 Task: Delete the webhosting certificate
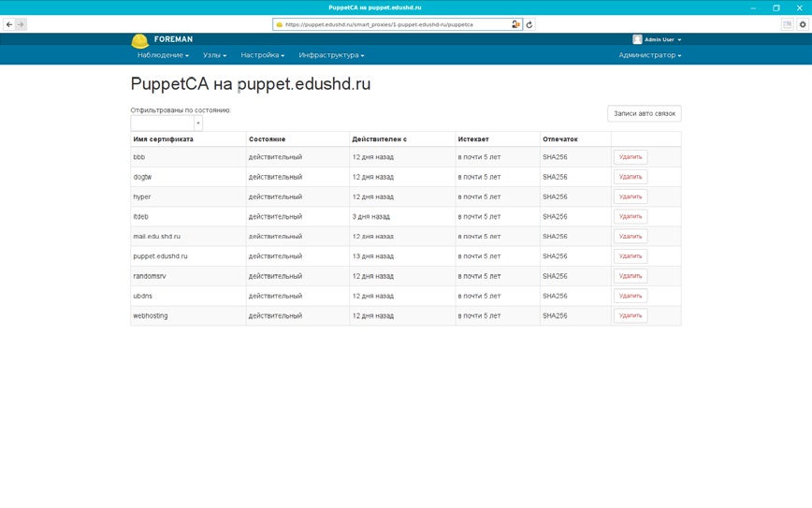click(x=631, y=315)
